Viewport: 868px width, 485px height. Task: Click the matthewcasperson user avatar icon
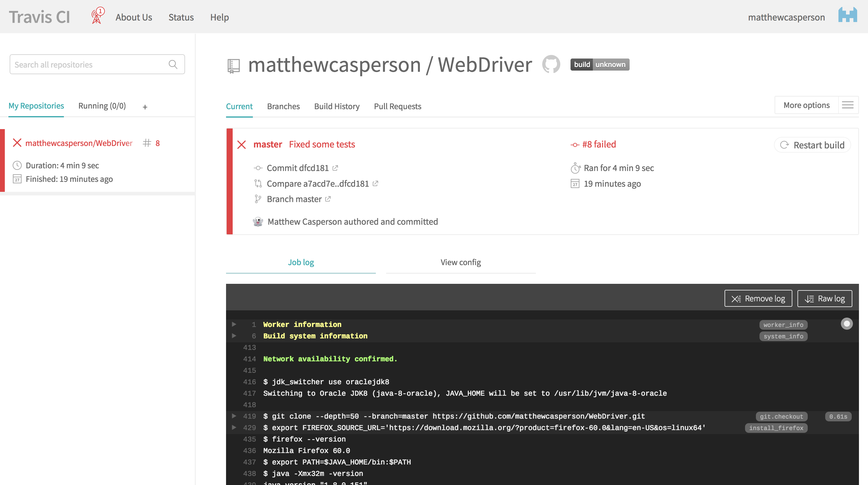848,15
